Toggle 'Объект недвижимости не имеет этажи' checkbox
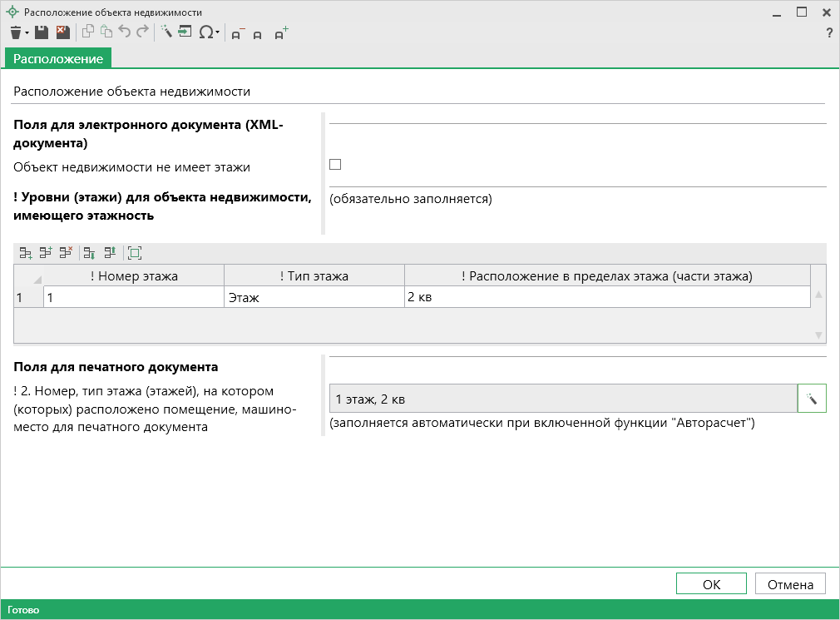 pos(335,164)
